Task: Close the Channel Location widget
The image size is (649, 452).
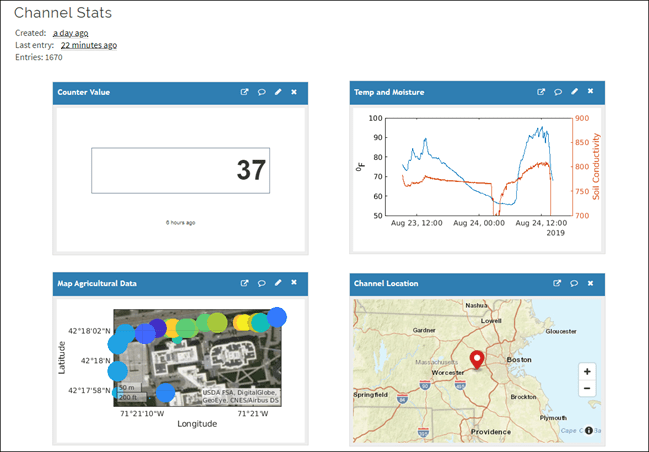Action: 591,283
